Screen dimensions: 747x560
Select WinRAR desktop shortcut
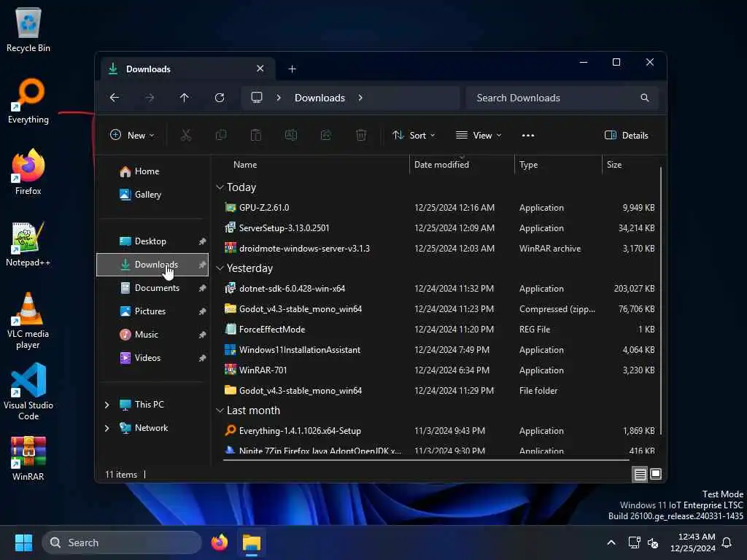pos(28,459)
